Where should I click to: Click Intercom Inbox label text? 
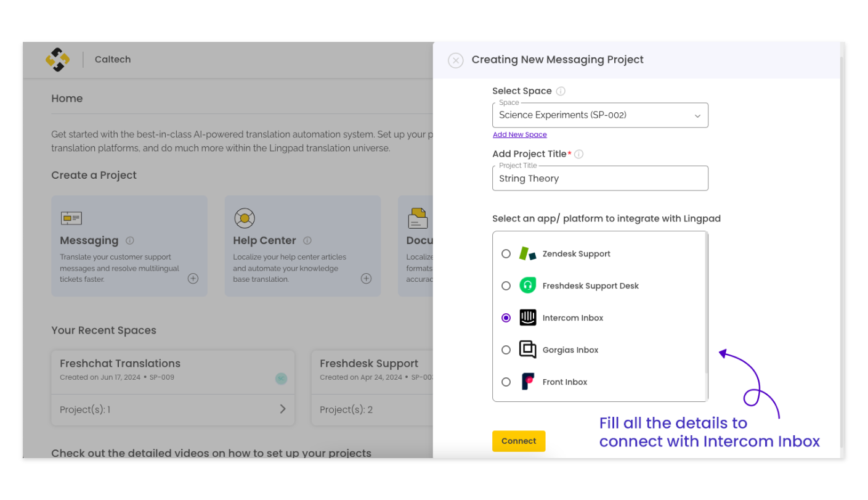(573, 318)
